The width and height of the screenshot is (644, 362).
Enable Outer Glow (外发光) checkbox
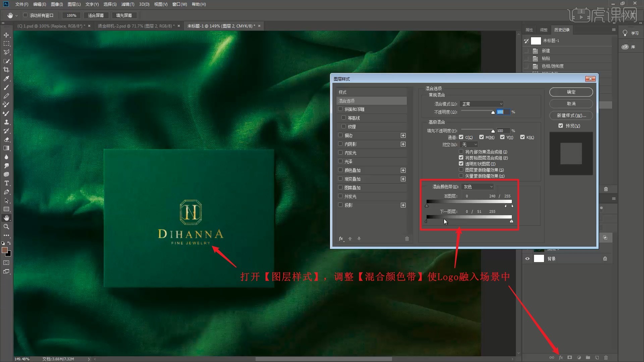pyautogui.click(x=340, y=196)
